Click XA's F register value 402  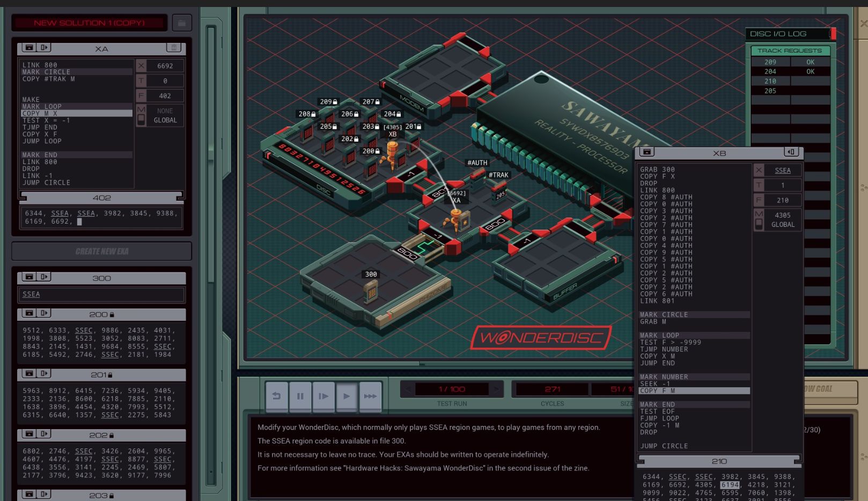click(x=165, y=96)
